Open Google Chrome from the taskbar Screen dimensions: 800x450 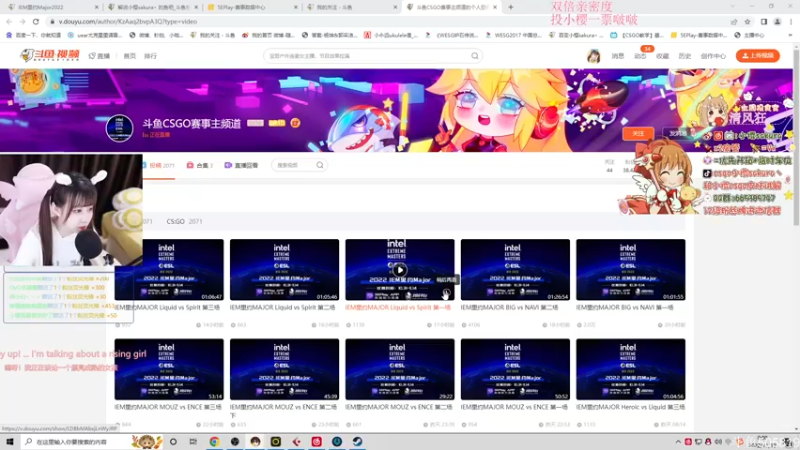pos(214,441)
